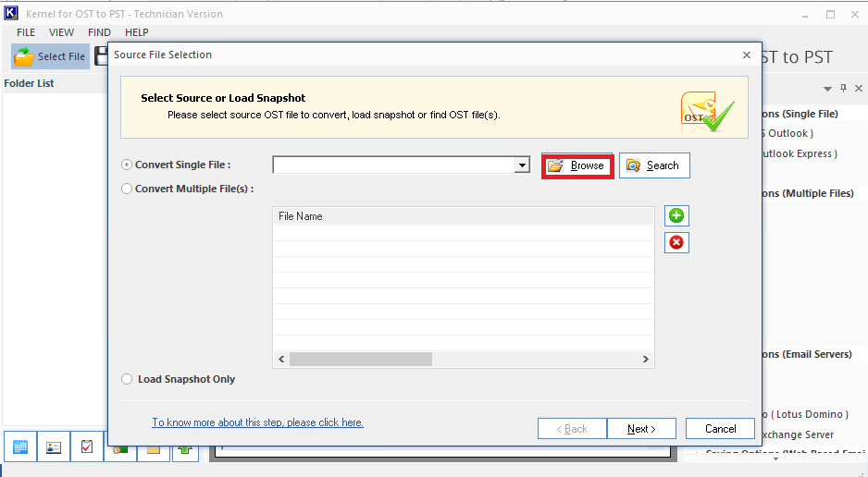Click the Cancel button
The image size is (868, 477).
[x=720, y=429]
